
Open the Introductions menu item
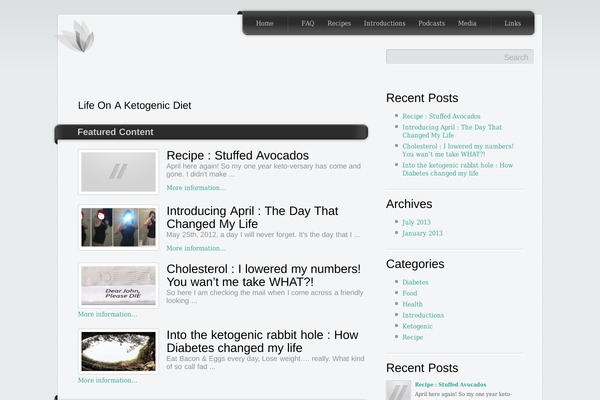point(385,23)
